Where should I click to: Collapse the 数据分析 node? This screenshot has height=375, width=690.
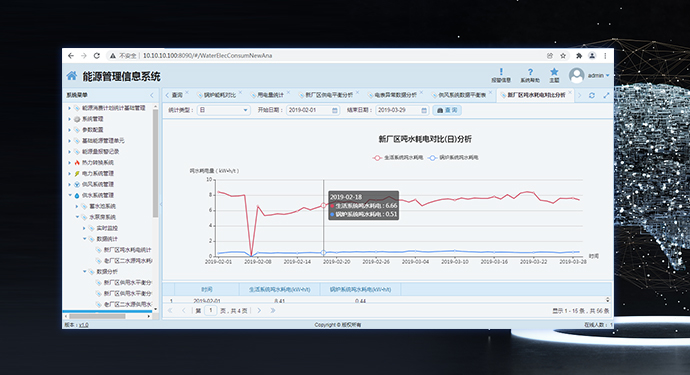click(84, 272)
